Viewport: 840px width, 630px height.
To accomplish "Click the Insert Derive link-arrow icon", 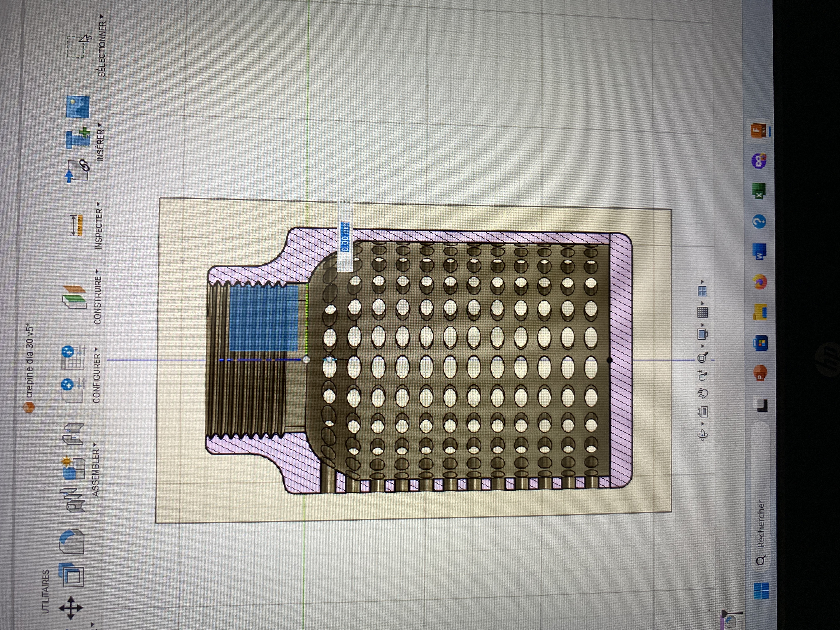I will 77,171.
